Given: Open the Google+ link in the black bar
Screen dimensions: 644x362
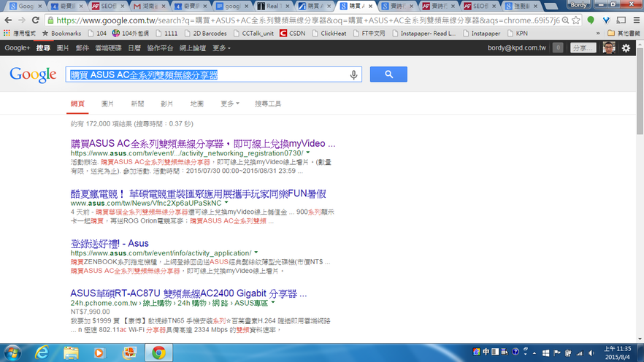Looking at the screenshot, I should pyautogui.click(x=18, y=48).
